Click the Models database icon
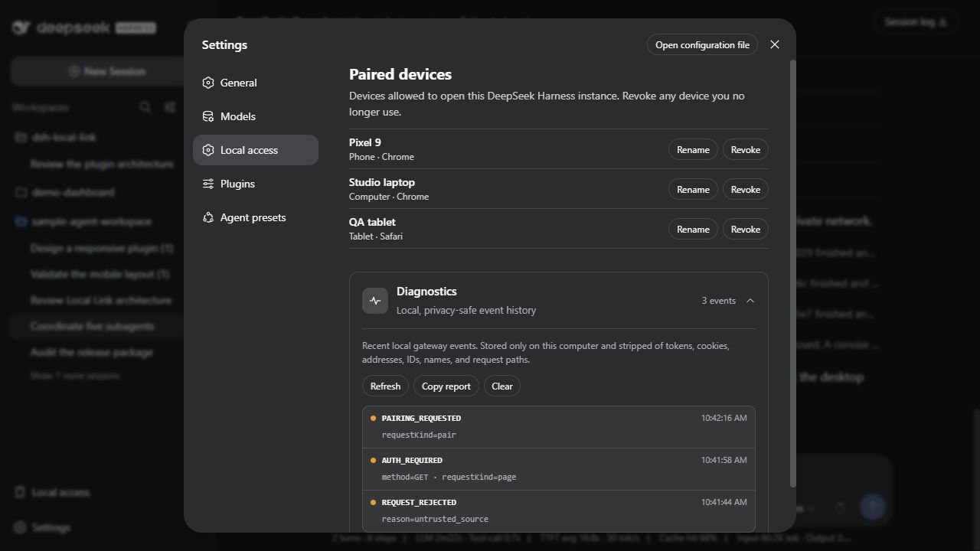The height and width of the screenshot is (551, 980). click(208, 116)
